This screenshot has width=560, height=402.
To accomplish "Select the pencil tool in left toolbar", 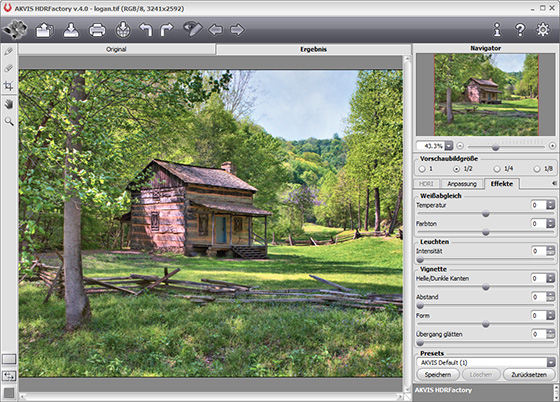I will click(x=9, y=51).
